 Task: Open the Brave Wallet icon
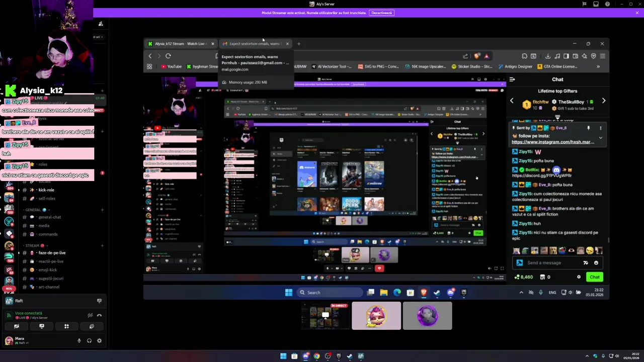575,56
